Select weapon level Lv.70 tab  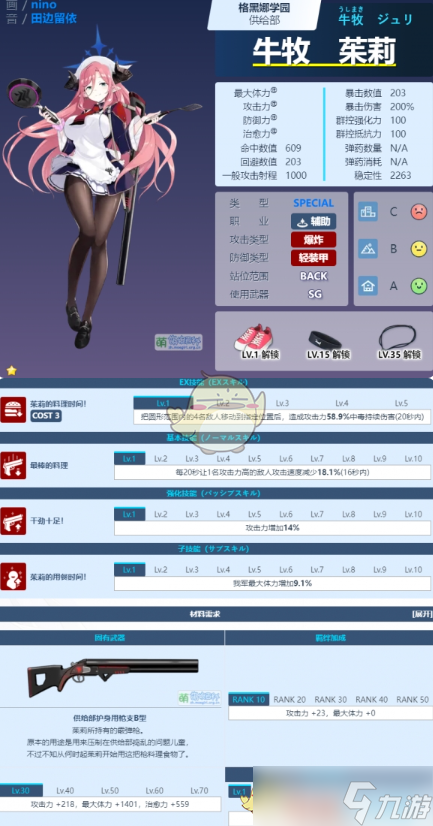click(x=199, y=791)
